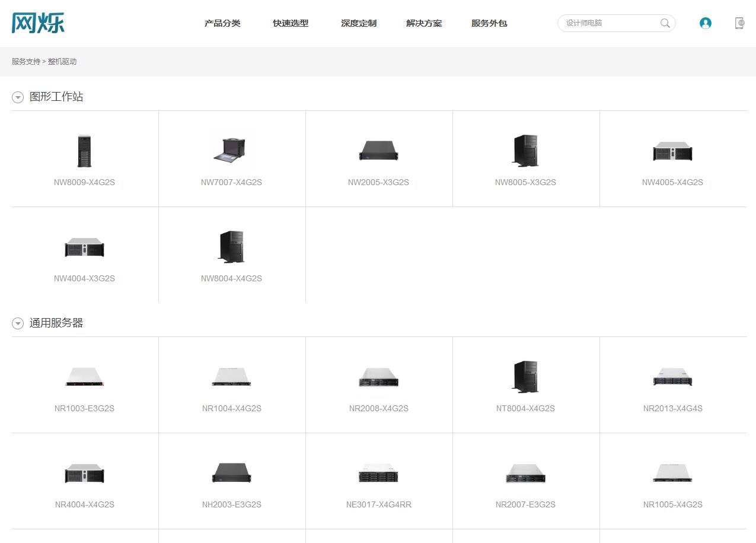Viewport: 756px width, 543px height.
Task: Open the 产品分类 menu
Action: click(222, 23)
